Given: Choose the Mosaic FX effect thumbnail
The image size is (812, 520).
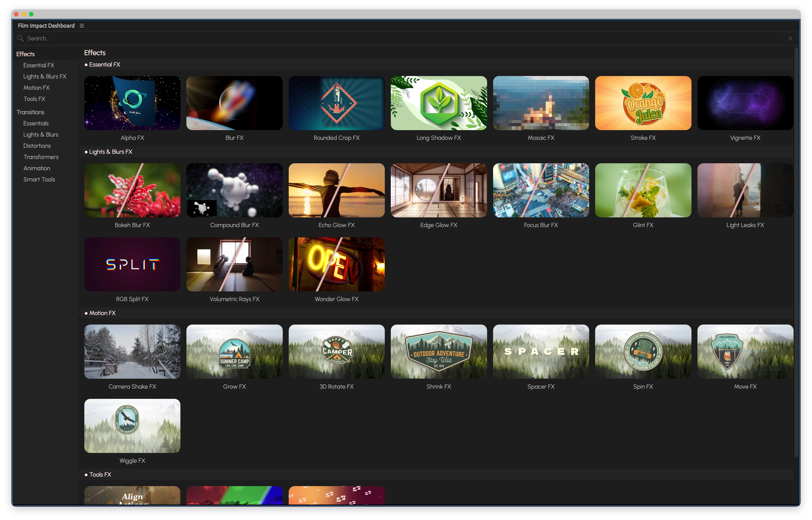Looking at the screenshot, I should 541,103.
